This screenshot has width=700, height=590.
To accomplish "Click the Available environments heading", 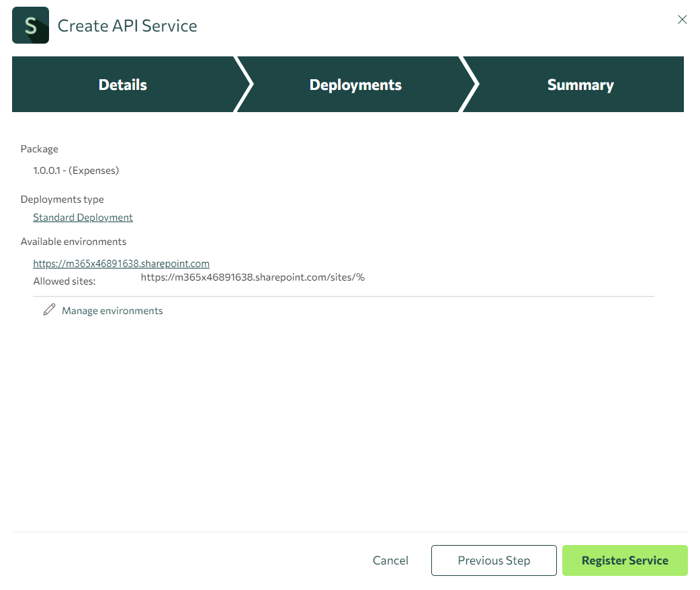I will pyautogui.click(x=73, y=242).
